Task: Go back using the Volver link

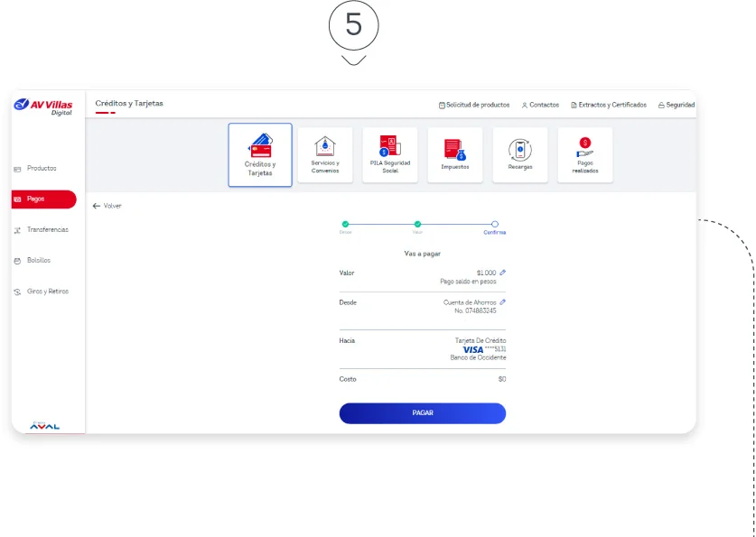Action: point(107,206)
